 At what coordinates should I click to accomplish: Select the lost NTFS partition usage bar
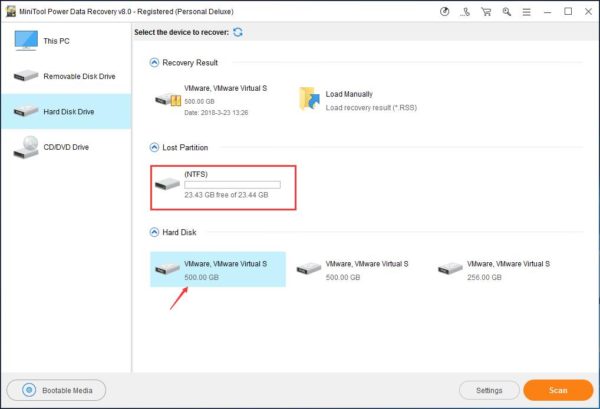click(x=232, y=185)
